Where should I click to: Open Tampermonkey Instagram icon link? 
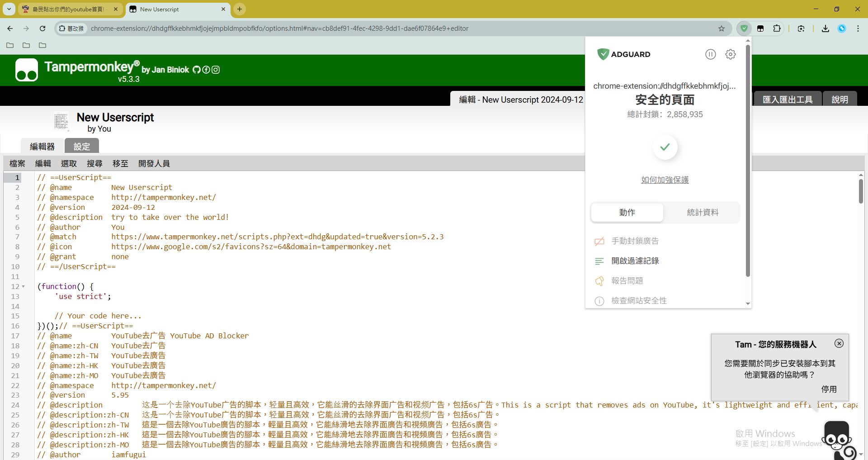[x=216, y=70]
